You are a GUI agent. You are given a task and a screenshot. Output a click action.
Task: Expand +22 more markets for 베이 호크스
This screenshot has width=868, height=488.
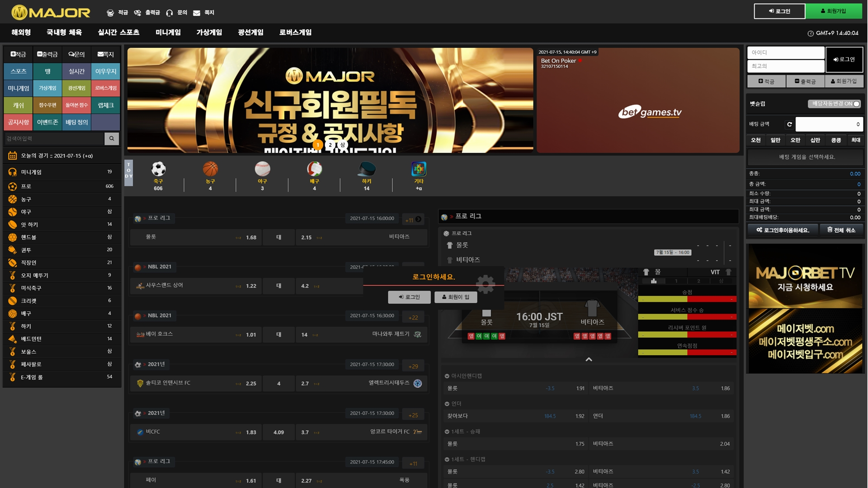pyautogui.click(x=413, y=318)
